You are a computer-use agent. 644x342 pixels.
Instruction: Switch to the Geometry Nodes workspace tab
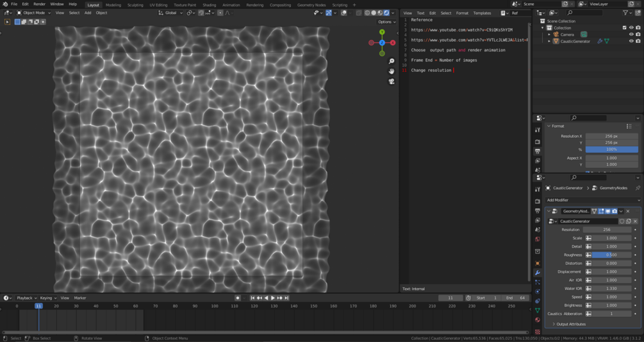(311, 5)
